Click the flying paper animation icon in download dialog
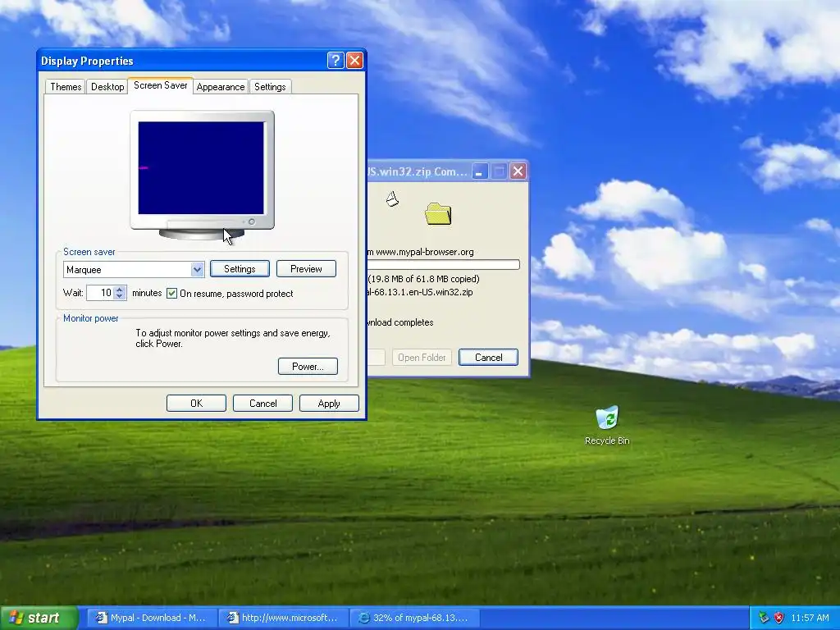Screen dimensions: 840x630 392,199
